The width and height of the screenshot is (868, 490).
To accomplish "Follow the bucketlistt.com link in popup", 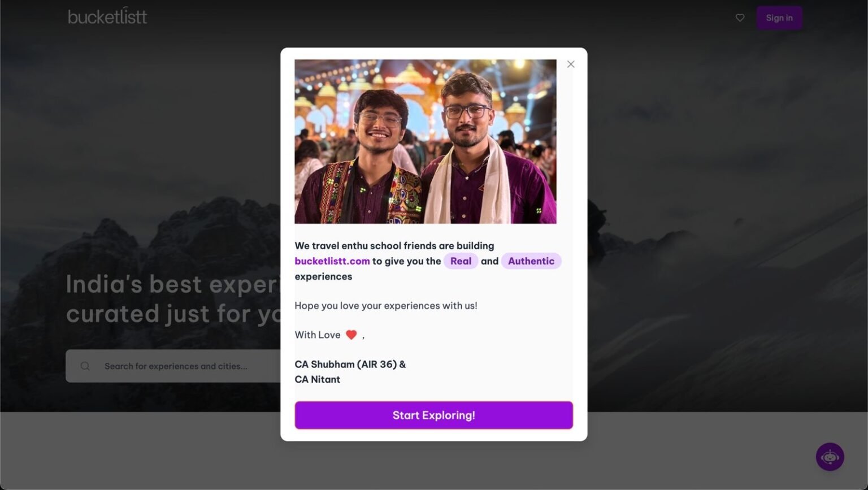I will click(332, 261).
